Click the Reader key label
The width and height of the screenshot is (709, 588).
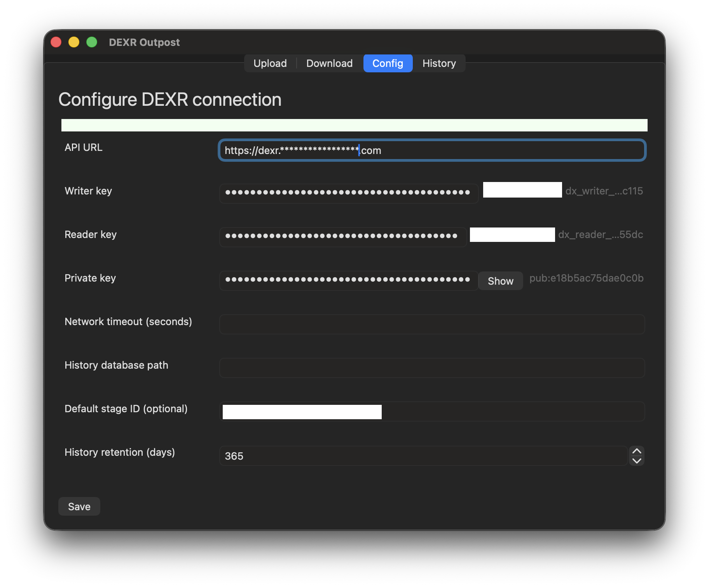pos(91,234)
